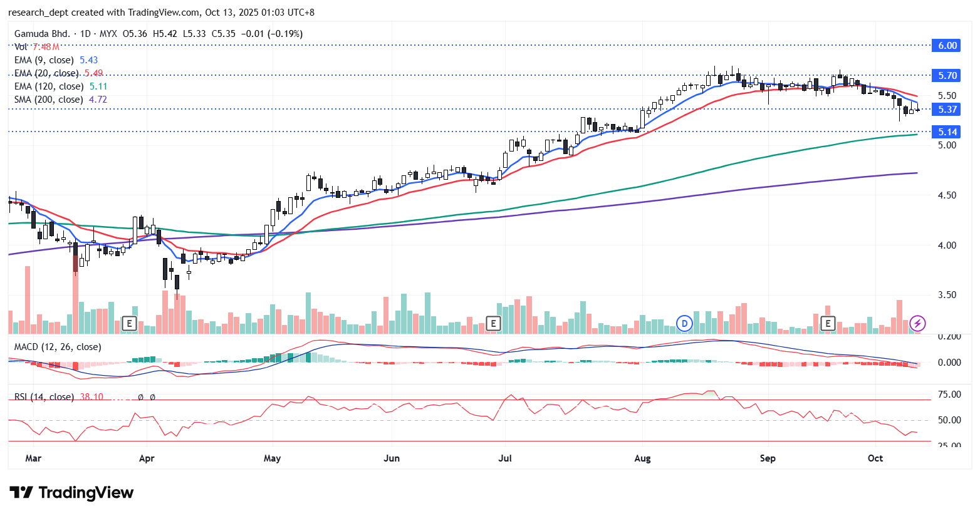Click the TradingView logo at bottom left

[71, 493]
